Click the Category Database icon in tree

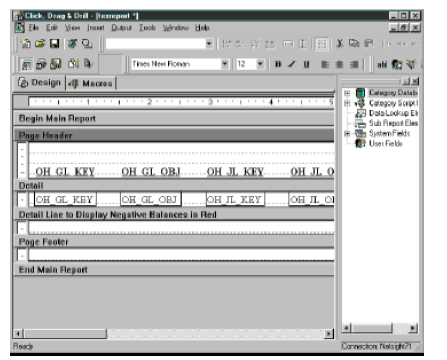click(360, 93)
